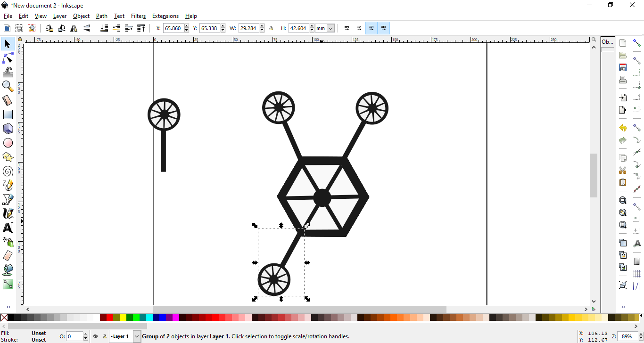The image size is (644, 343).
Task: Toggle scale stroke width with object
Action: point(347,28)
